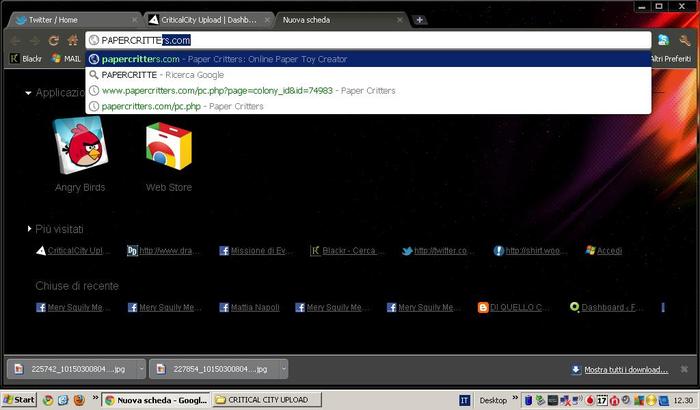The width and height of the screenshot is (700, 410).
Task: Click the browser Back arrow
Action: (x=15, y=41)
